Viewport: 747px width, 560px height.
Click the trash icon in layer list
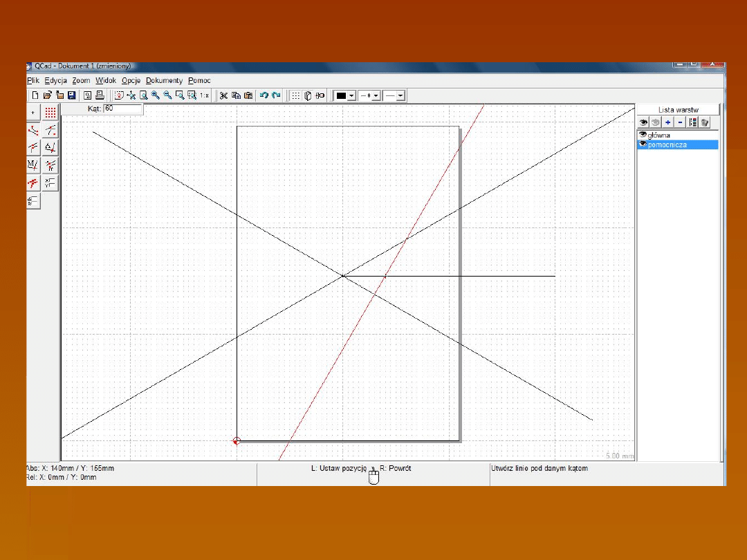tap(704, 122)
